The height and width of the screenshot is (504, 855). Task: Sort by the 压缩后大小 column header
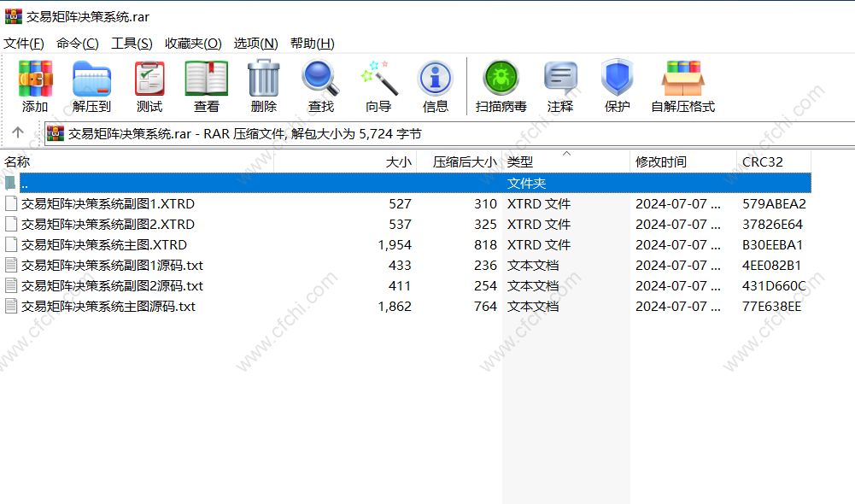coord(460,162)
